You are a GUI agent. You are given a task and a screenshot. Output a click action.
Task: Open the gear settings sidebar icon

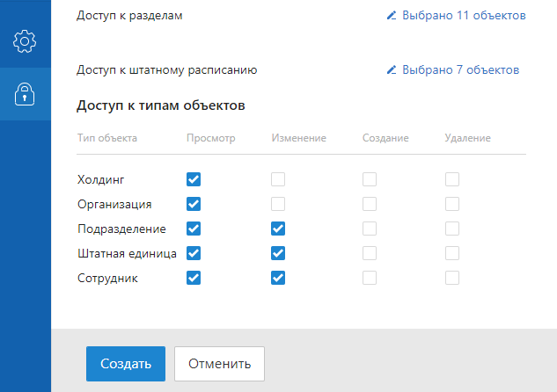25,41
